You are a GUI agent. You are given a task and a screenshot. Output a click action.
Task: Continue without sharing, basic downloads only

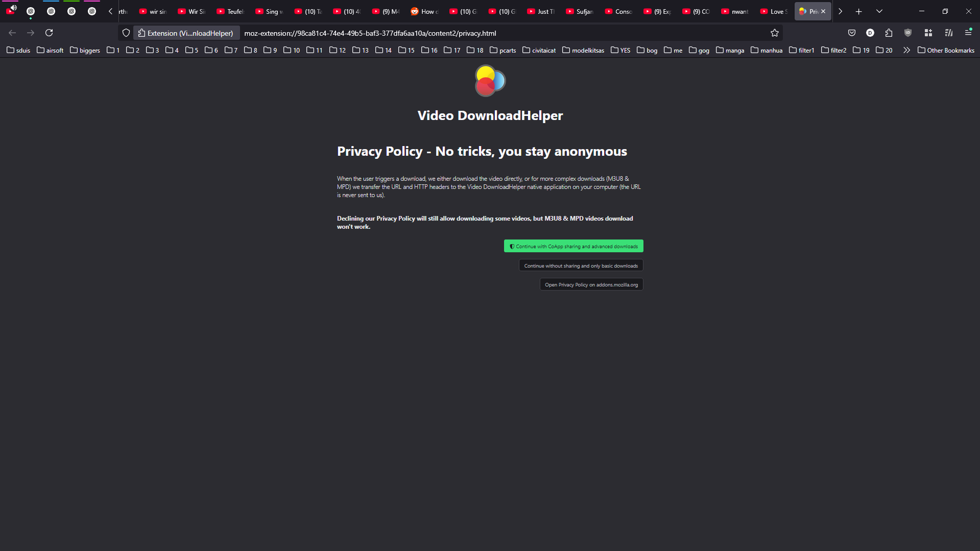point(581,266)
